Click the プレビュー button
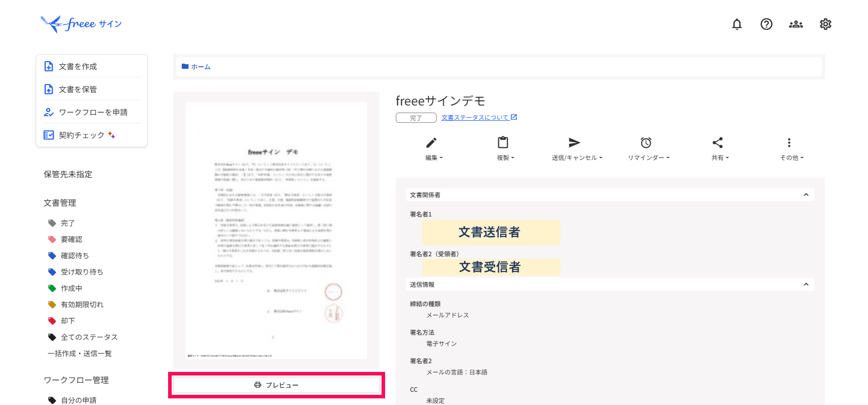The width and height of the screenshot is (868, 405). pos(276,385)
